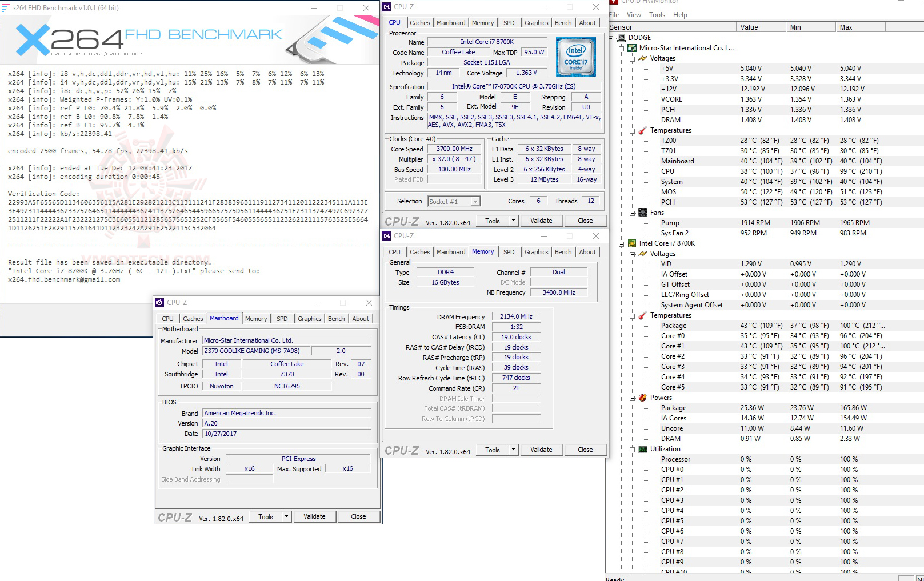Click the DODGE computer icon in sensor tree

coord(621,37)
